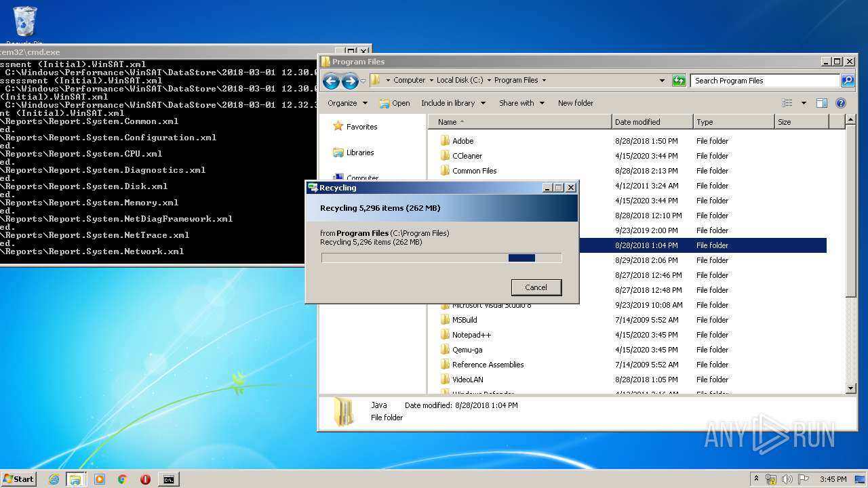868x488 pixels.
Task: Open the Adobe folder icon
Action: click(445, 141)
